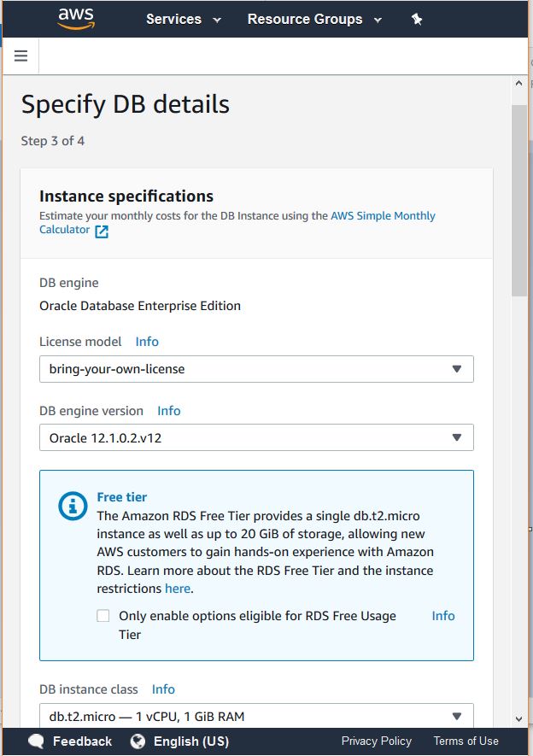Click the AWS logo icon

click(x=74, y=19)
